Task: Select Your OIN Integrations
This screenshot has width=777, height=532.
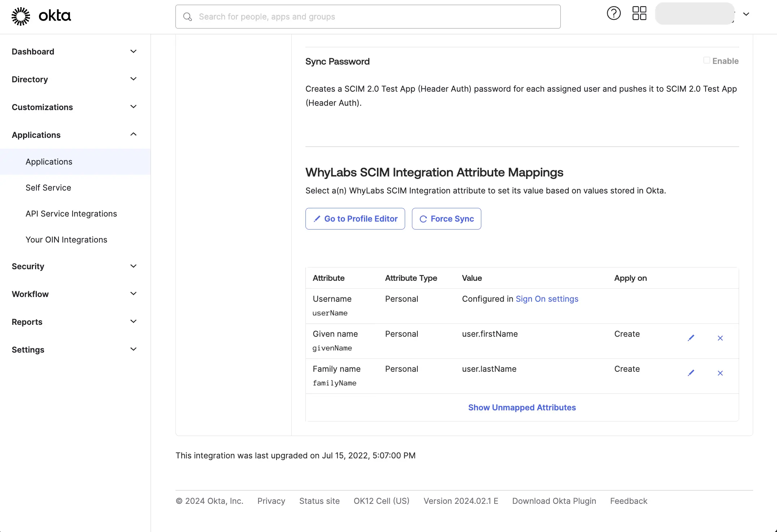Action: coord(66,239)
